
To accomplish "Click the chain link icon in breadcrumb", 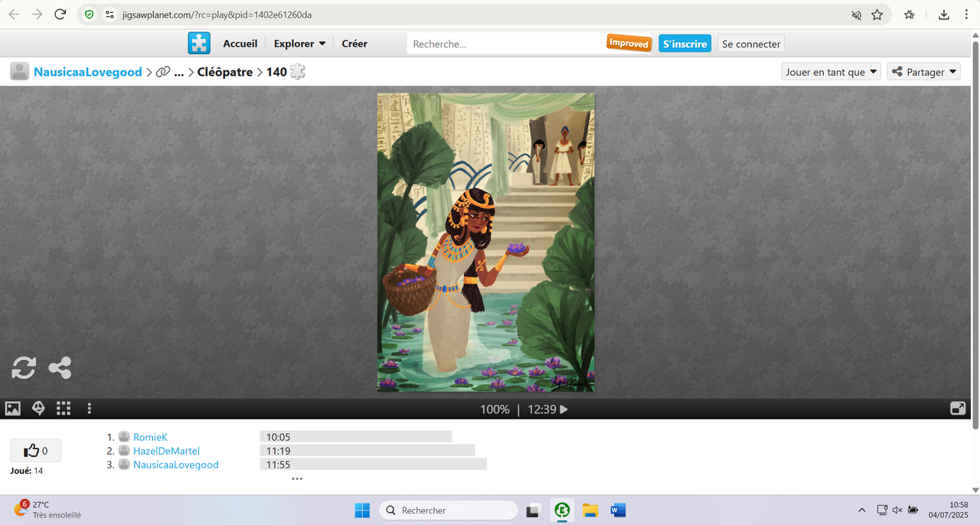I will pos(162,72).
